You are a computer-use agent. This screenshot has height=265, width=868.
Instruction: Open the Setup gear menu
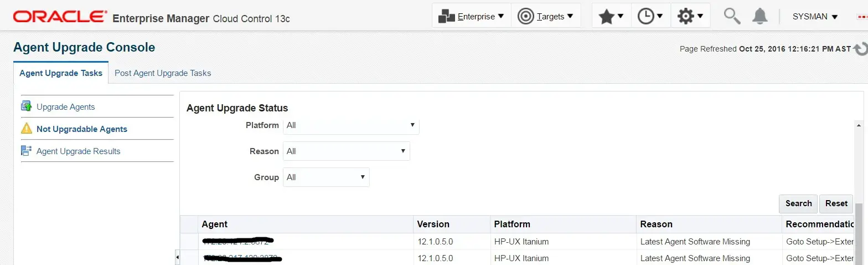[x=690, y=16]
